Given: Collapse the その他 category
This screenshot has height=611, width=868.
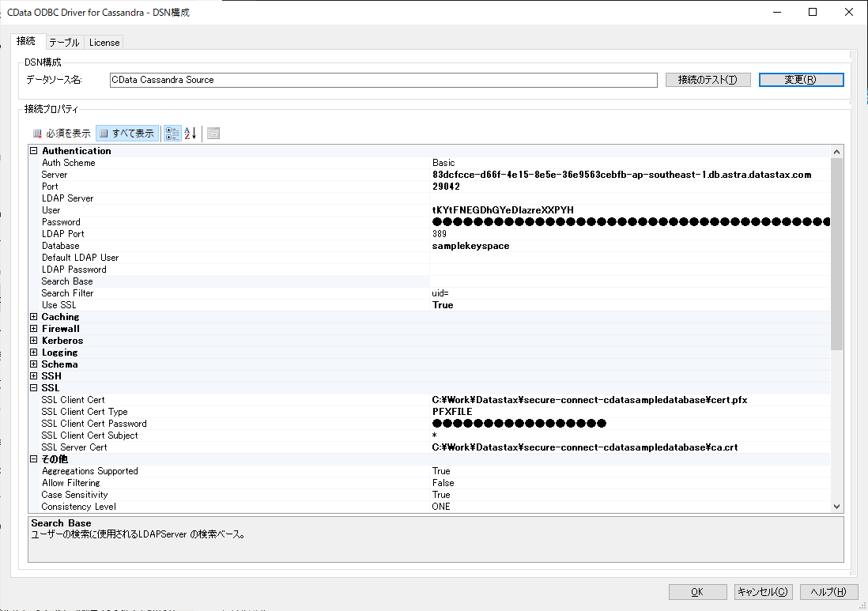Looking at the screenshot, I should tap(34, 458).
